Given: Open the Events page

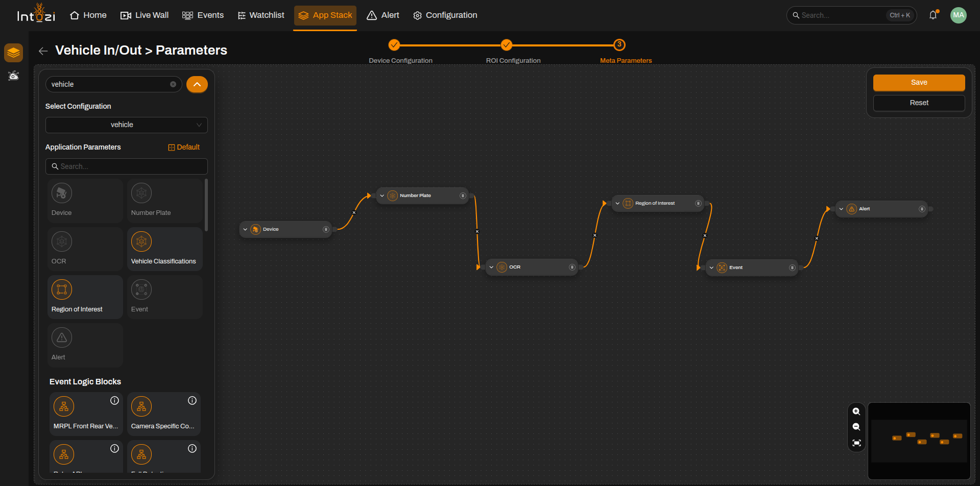Looking at the screenshot, I should 203,15.
